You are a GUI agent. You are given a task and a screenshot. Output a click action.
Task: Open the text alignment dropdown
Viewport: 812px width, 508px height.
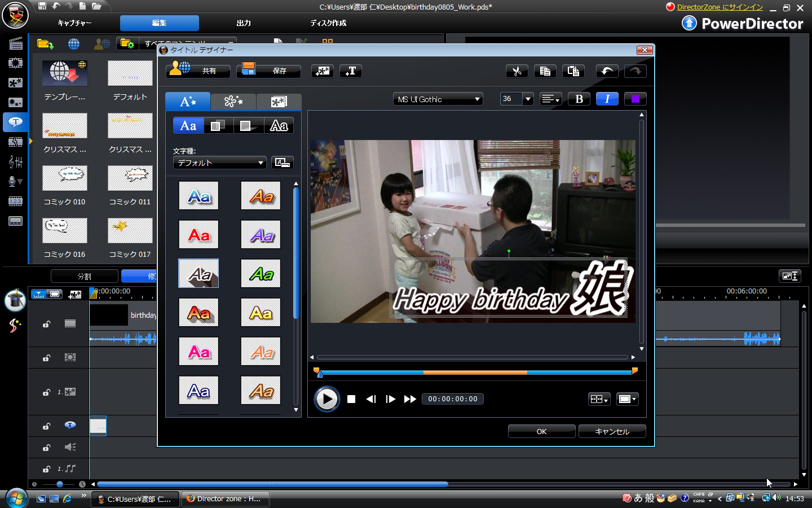click(x=551, y=99)
